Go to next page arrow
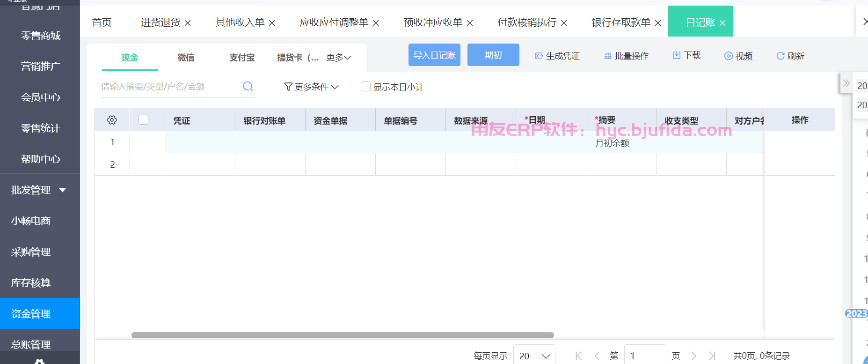The width and height of the screenshot is (868, 364). pyautogui.click(x=694, y=356)
